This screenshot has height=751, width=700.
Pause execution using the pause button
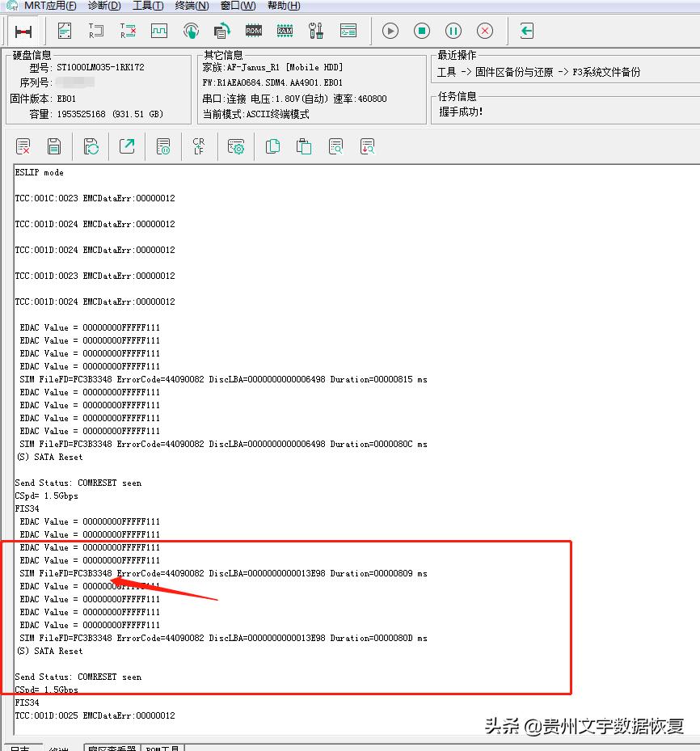click(x=453, y=31)
